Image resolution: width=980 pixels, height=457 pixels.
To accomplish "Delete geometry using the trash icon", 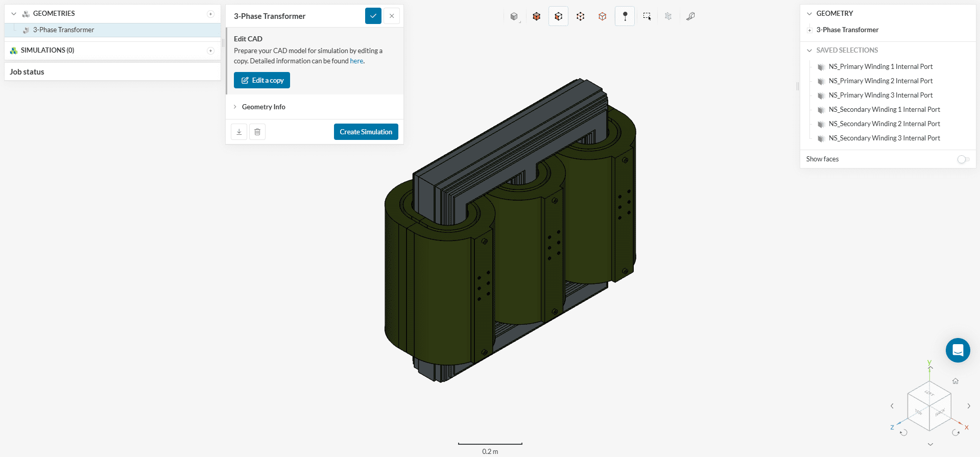I will (257, 132).
